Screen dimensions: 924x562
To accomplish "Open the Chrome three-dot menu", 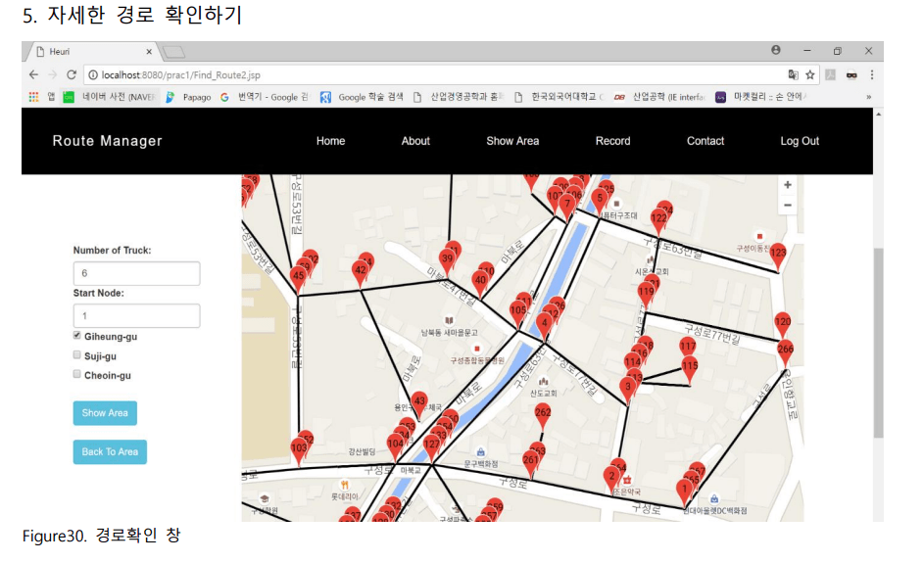I will 872,74.
